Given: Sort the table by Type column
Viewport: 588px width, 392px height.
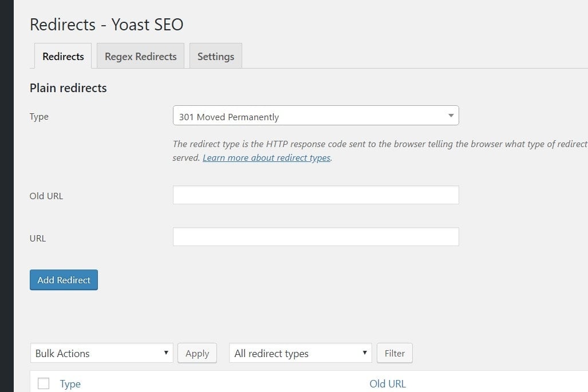Looking at the screenshot, I should pos(70,384).
